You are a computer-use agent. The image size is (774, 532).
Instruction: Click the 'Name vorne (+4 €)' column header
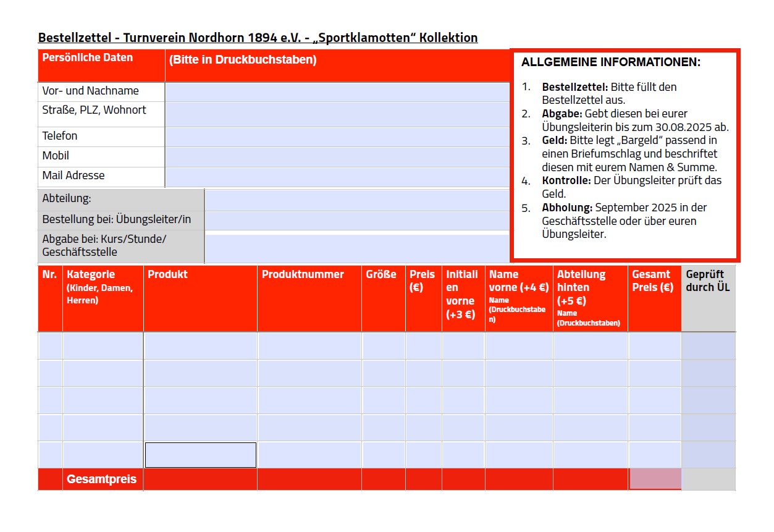(x=519, y=281)
